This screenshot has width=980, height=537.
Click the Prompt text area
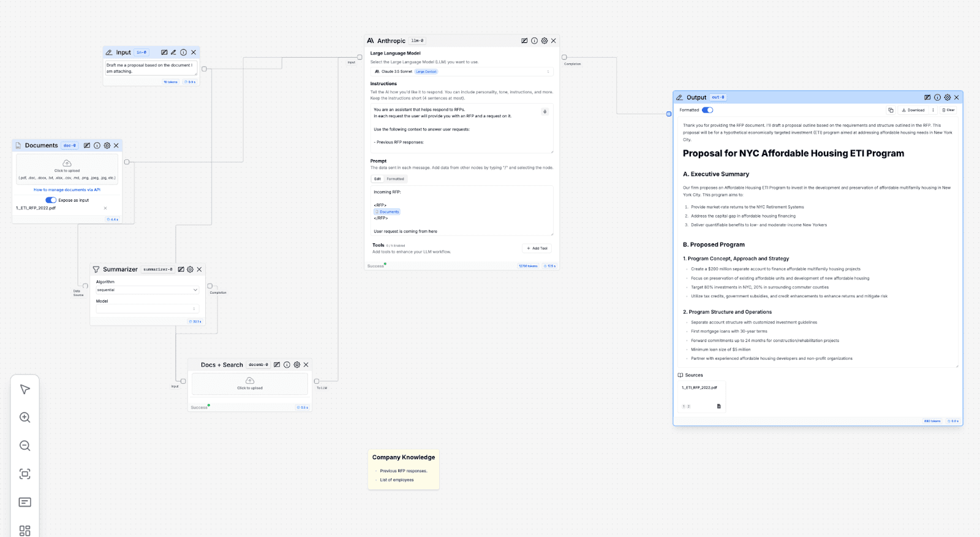tap(462, 210)
